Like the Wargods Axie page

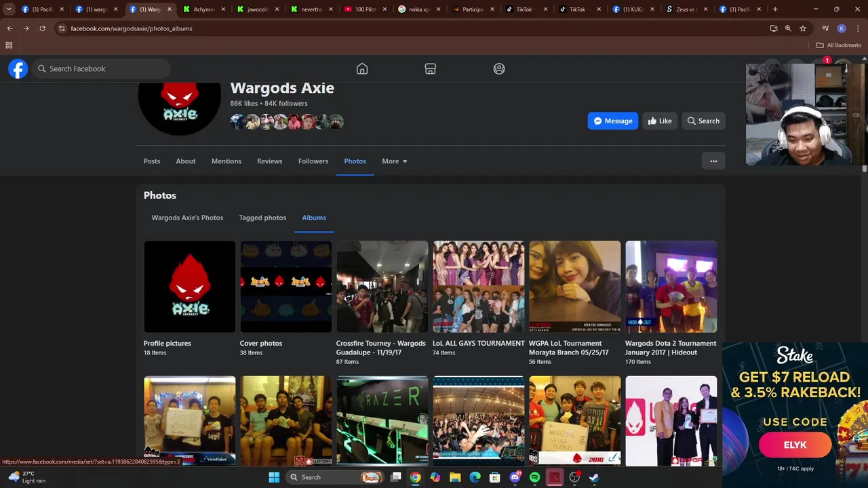click(660, 121)
